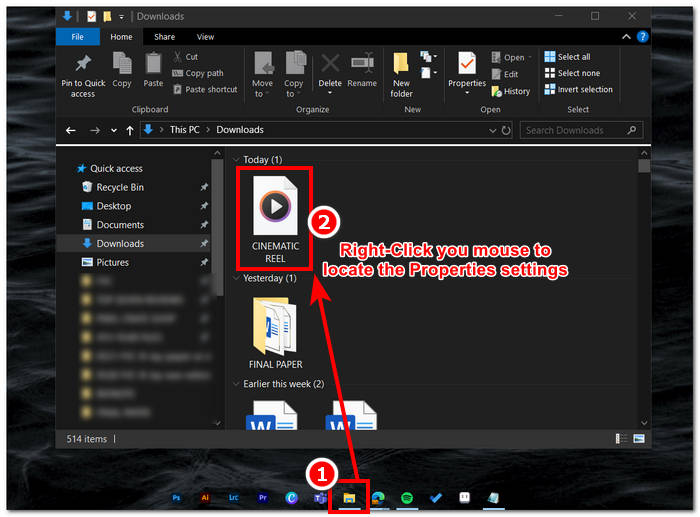
Task: Click This PC in the address bar
Action: [x=184, y=130]
